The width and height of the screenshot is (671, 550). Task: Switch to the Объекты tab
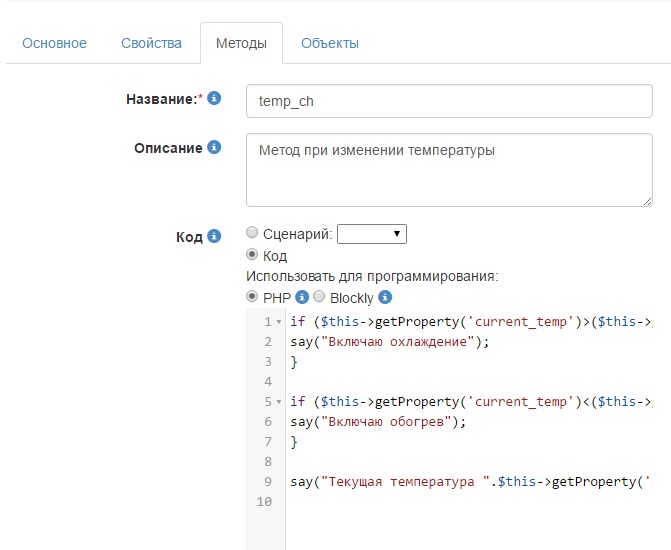[329, 43]
